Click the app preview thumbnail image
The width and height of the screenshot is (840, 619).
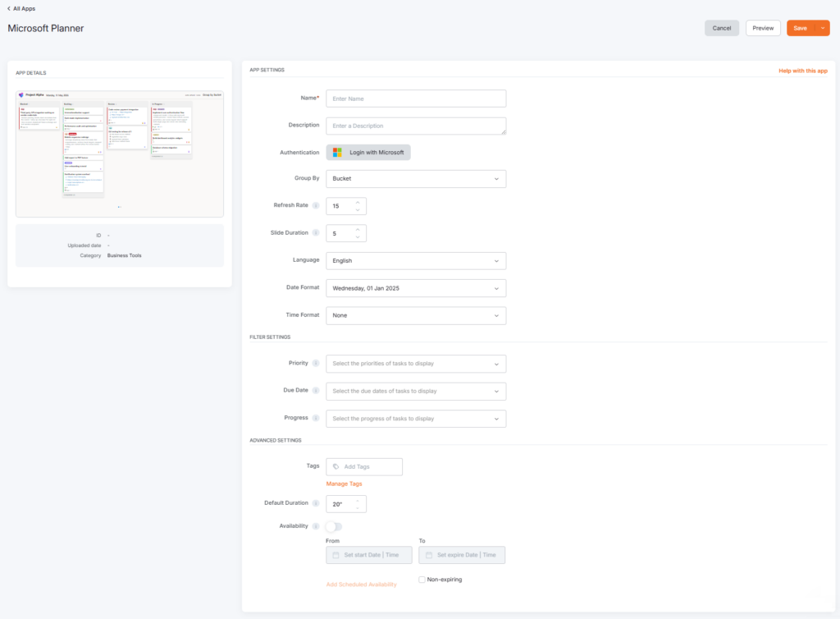pyautogui.click(x=120, y=154)
